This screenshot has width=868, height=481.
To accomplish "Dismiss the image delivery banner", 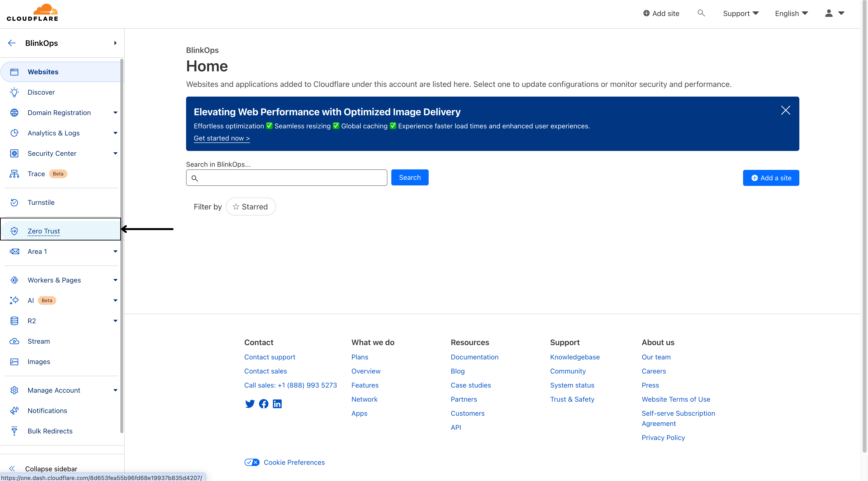I will [x=786, y=110].
